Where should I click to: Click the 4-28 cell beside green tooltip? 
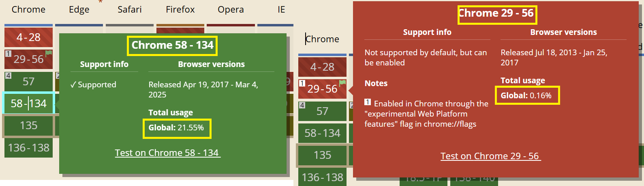[28, 37]
